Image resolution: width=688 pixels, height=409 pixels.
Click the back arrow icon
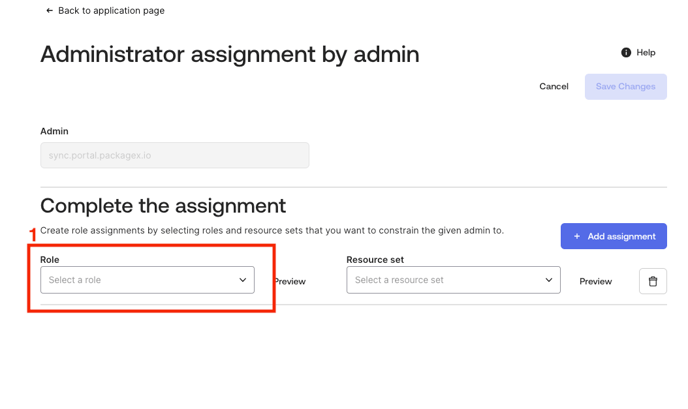(x=49, y=11)
